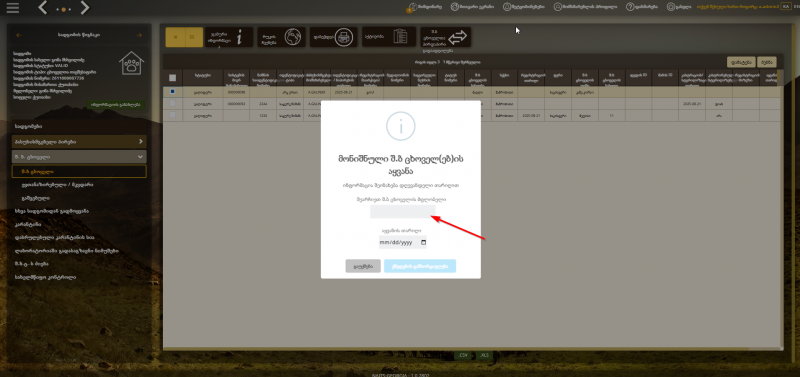The image size is (800, 377).
Task: Click cell '000009098' in the first row
Action: point(236,92)
